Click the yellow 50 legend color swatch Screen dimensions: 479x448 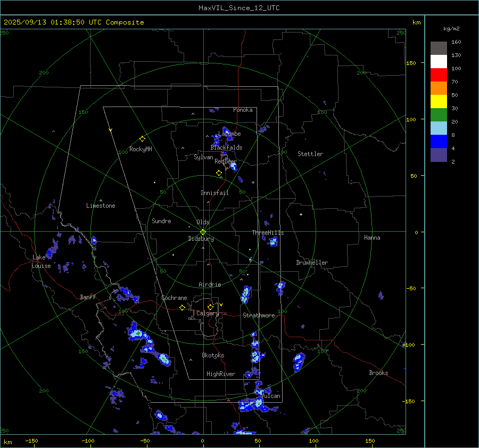[x=439, y=102]
